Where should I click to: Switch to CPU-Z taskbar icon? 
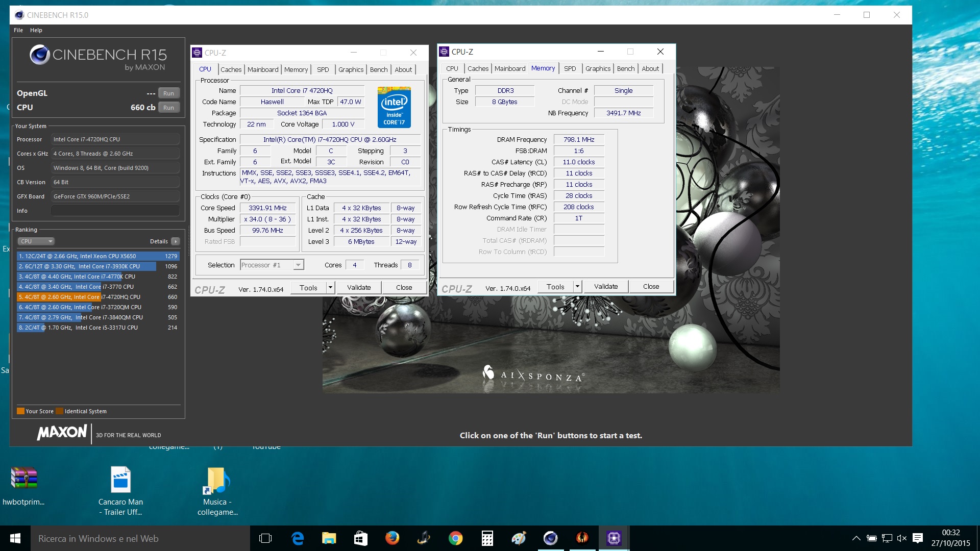614,538
